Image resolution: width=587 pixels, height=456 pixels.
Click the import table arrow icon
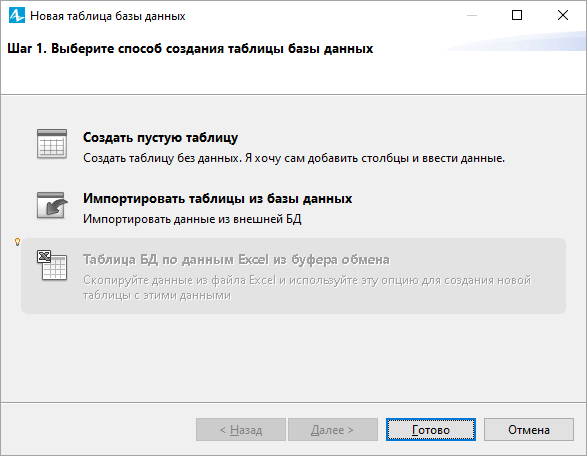point(52,206)
